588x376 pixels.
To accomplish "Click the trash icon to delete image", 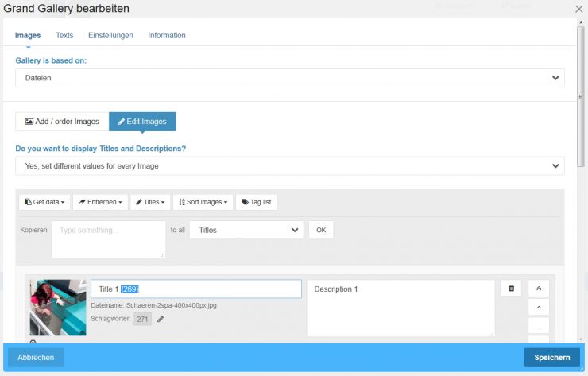I will [511, 289].
